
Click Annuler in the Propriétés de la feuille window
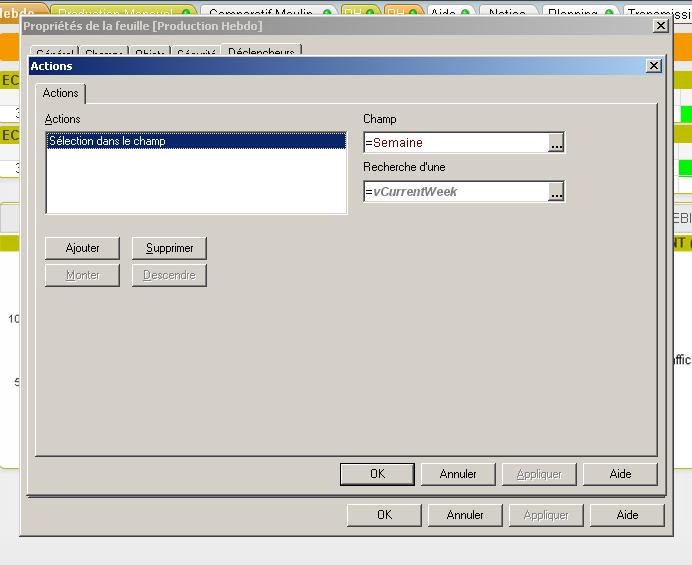465,515
